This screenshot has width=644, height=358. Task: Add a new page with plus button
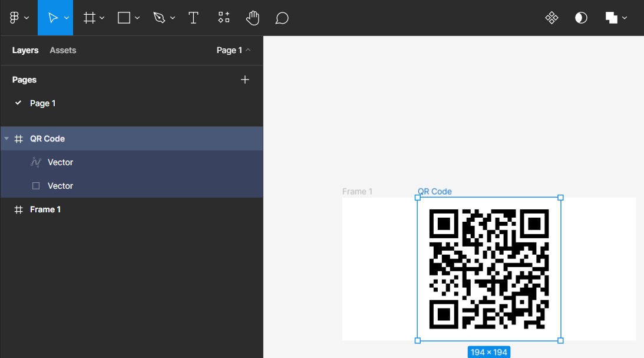(x=245, y=80)
